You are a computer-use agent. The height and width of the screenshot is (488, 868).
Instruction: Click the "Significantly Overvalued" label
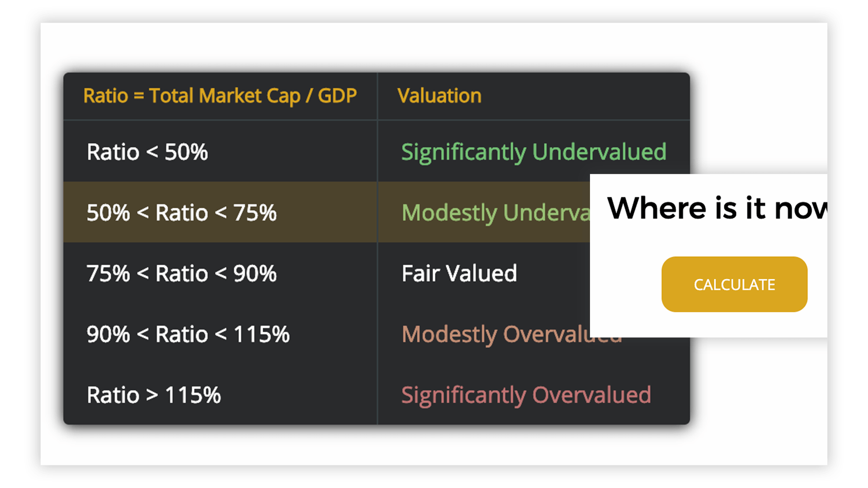[526, 395]
